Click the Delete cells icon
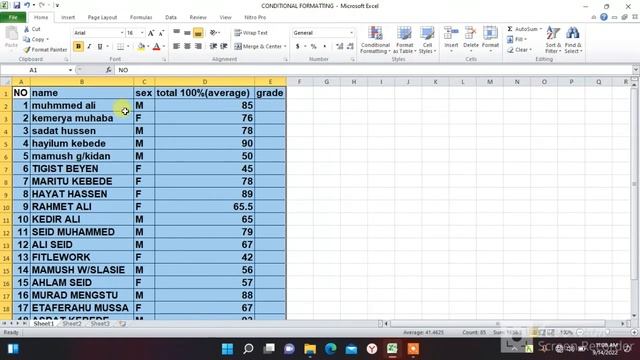 pos(471,33)
